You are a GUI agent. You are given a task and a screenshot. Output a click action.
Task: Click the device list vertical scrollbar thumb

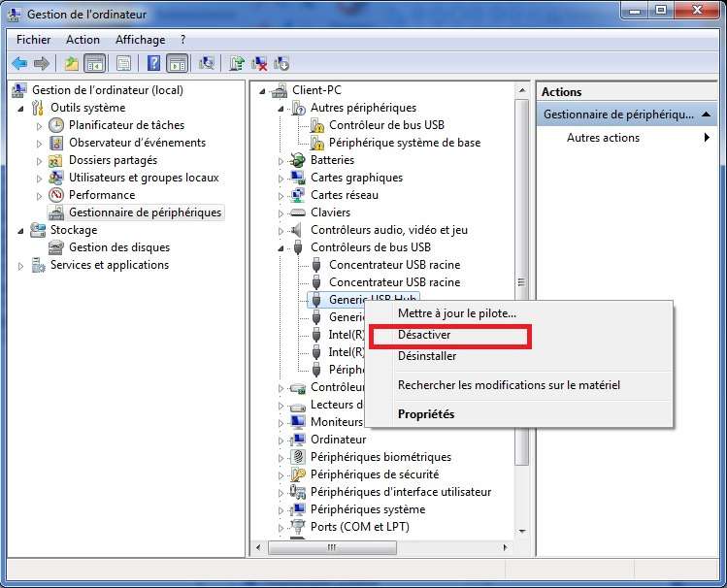coord(521,282)
